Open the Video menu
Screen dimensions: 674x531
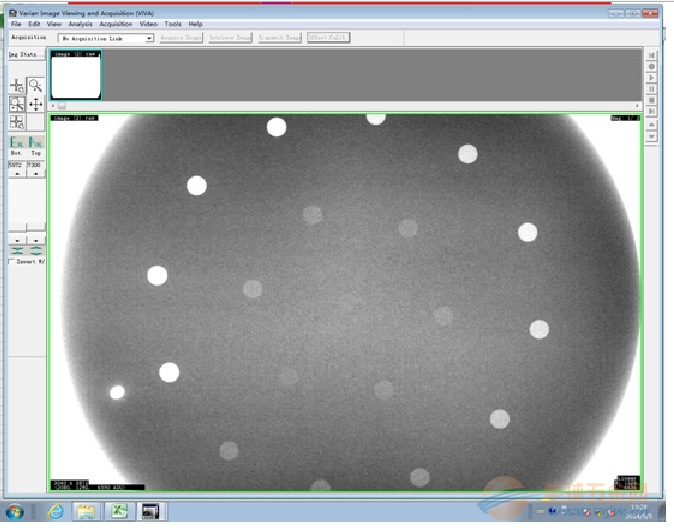148,24
